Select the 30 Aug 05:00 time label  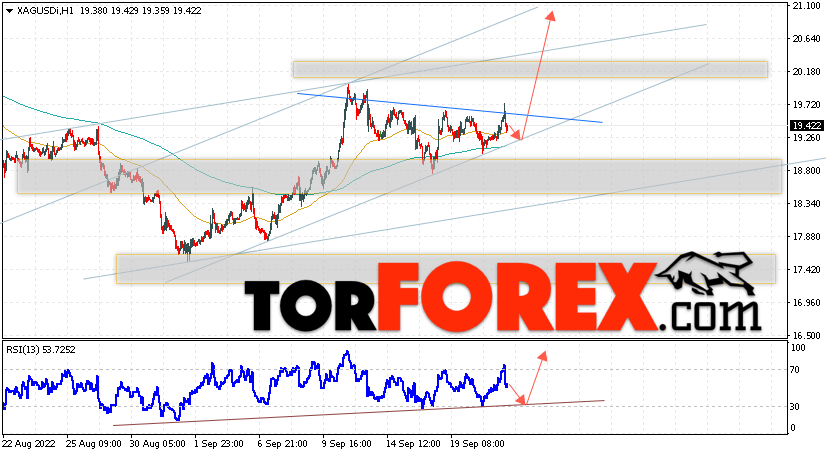[157, 444]
